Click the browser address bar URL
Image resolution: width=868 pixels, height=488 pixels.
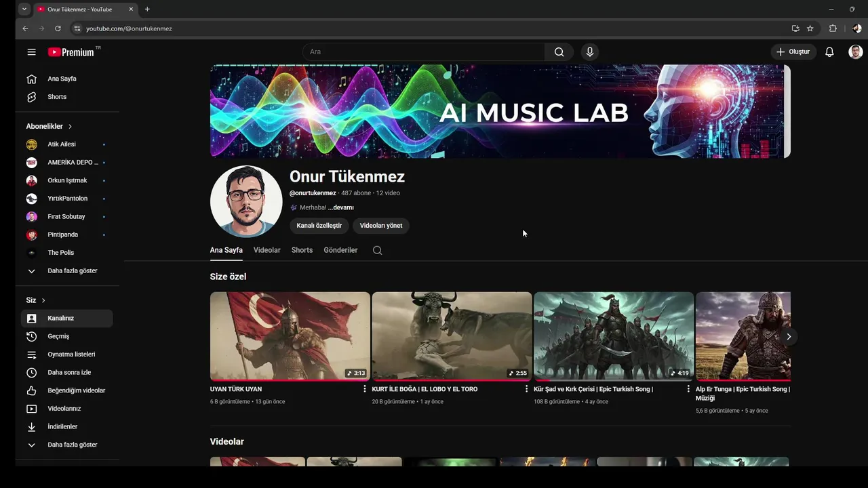129,28
